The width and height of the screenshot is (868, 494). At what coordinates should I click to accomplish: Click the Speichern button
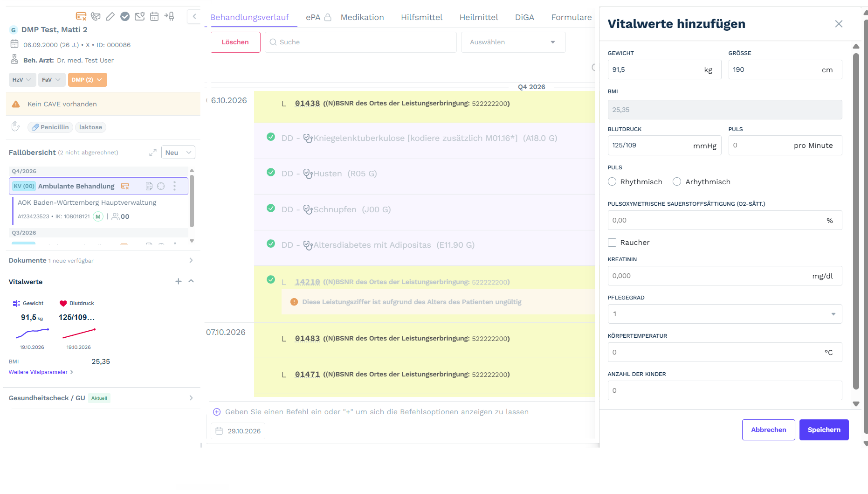[824, 430]
